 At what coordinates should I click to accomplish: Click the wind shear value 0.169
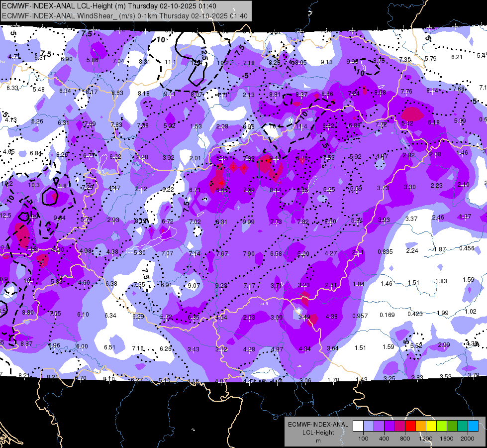point(387,315)
